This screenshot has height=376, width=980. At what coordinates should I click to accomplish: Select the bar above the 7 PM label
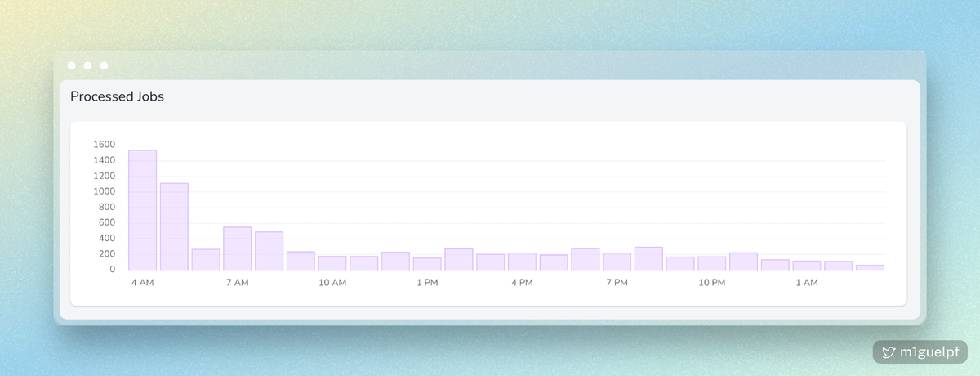click(x=617, y=262)
